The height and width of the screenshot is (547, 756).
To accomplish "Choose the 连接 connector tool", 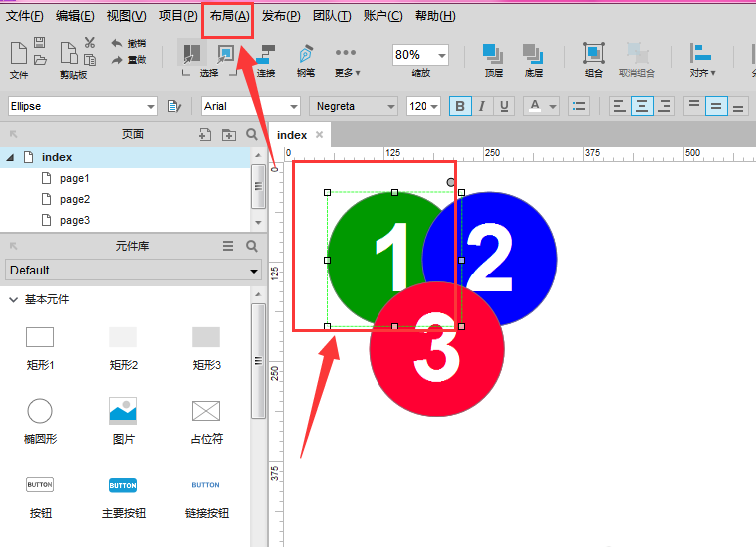I will click(x=265, y=60).
